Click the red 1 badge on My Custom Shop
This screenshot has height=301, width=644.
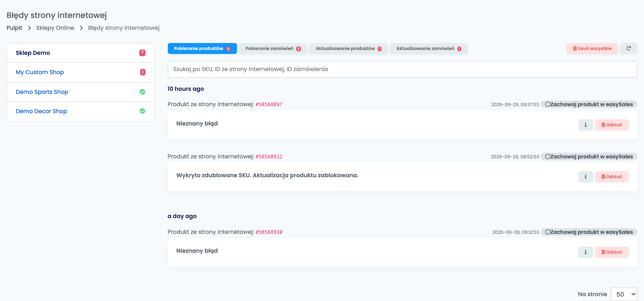[143, 72]
